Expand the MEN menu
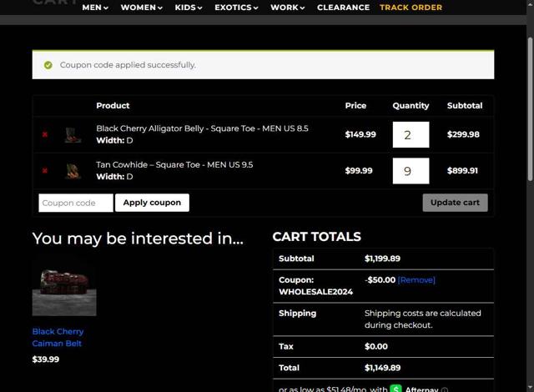Viewport: 534px width, 392px height. (x=95, y=8)
